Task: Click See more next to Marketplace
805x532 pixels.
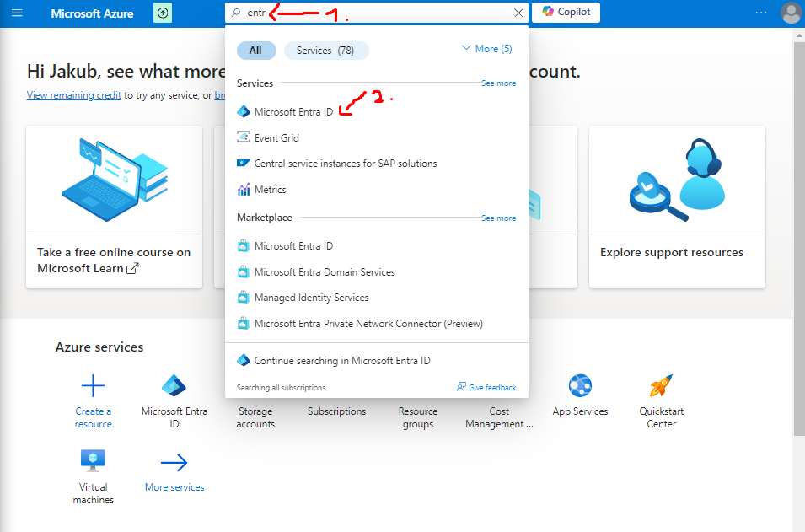Action: pyautogui.click(x=498, y=218)
